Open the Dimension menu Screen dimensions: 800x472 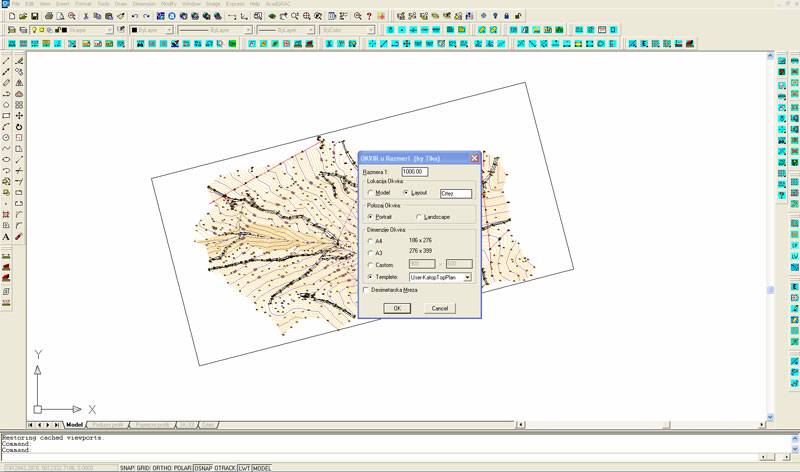pyautogui.click(x=144, y=4)
